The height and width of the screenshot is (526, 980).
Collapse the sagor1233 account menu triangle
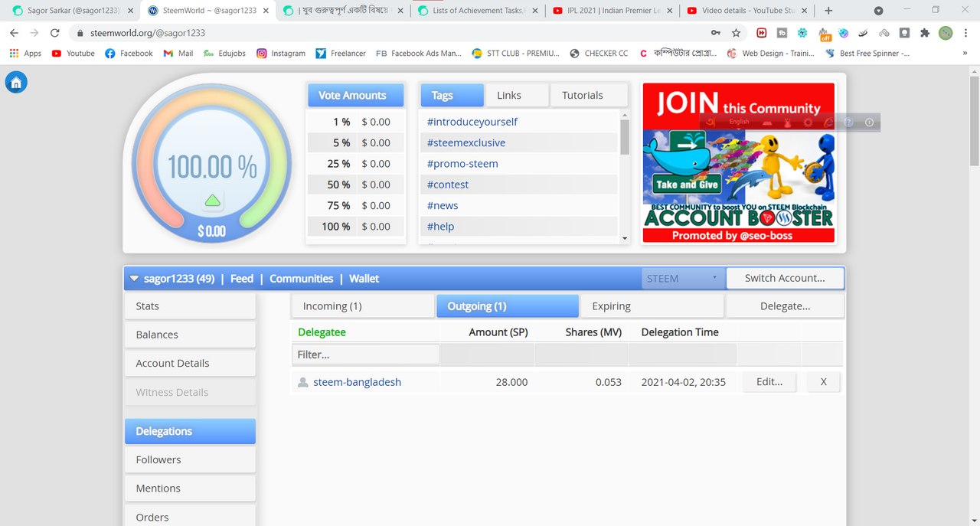[x=134, y=279]
